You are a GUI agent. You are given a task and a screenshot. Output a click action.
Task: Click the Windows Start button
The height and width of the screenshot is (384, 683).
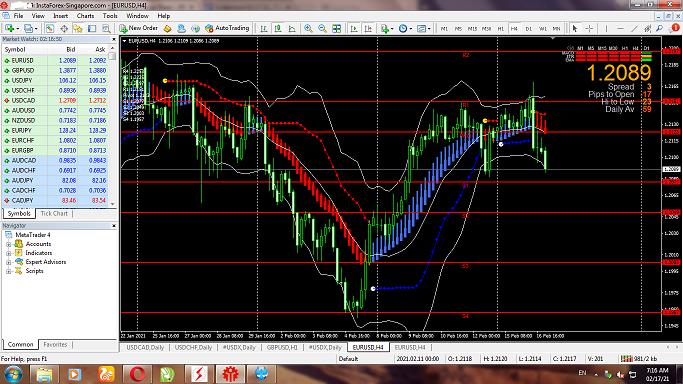13,374
